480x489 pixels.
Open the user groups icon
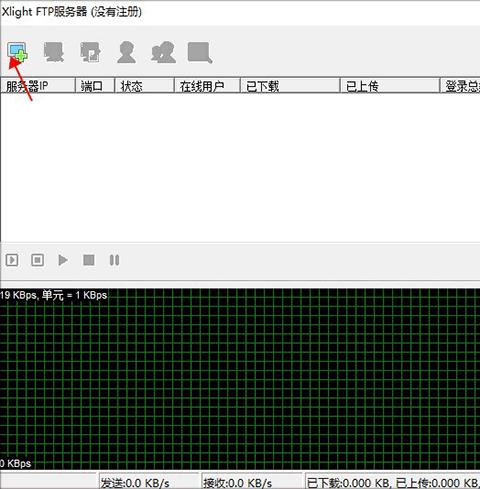[x=163, y=52]
